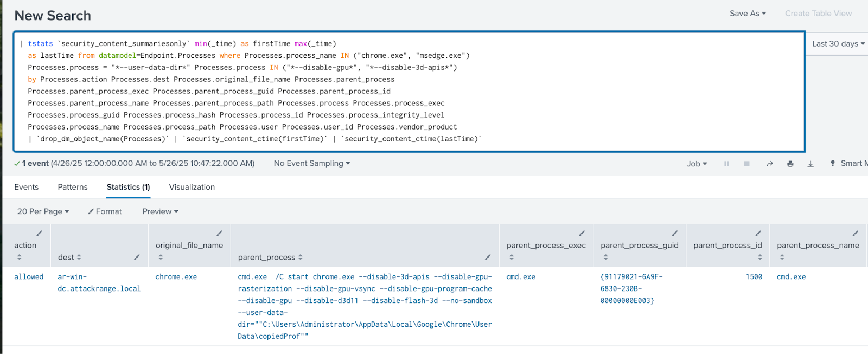Image resolution: width=868 pixels, height=354 pixels.
Task: Click the 1500 parent_process_id value
Action: pos(754,277)
